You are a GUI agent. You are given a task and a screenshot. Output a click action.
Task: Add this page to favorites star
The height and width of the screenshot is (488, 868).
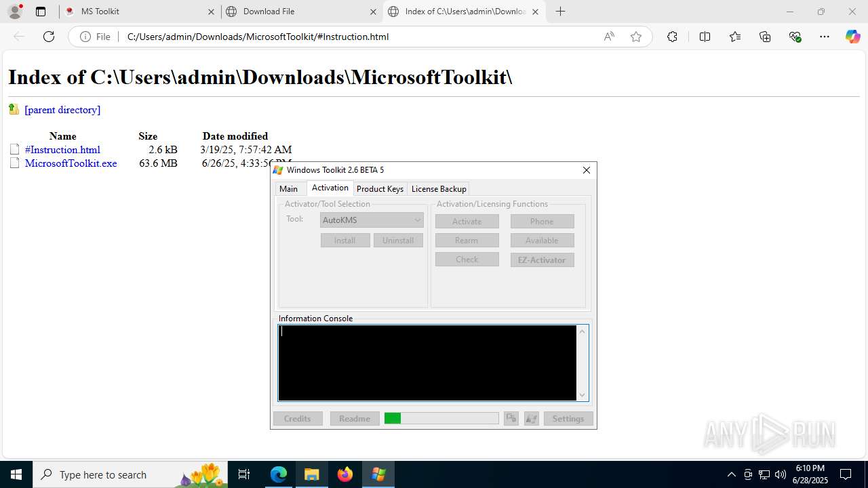tap(636, 37)
